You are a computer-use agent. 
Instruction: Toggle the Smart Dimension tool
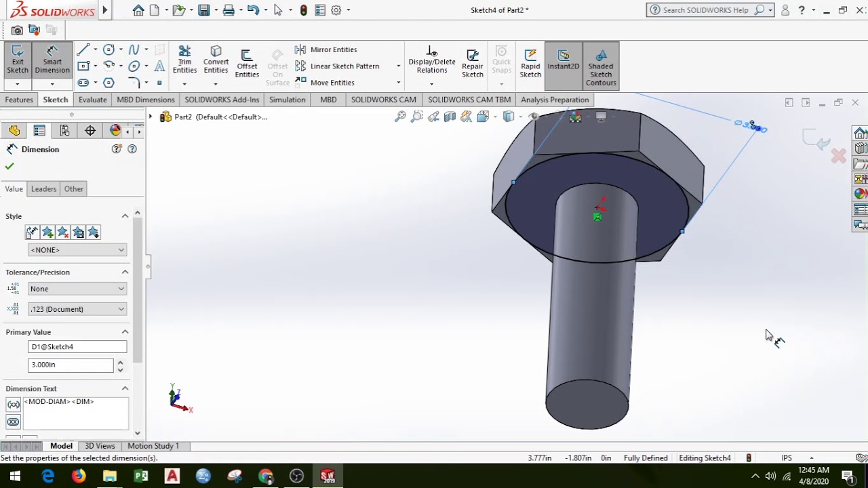pyautogui.click(x=52, y=61)
